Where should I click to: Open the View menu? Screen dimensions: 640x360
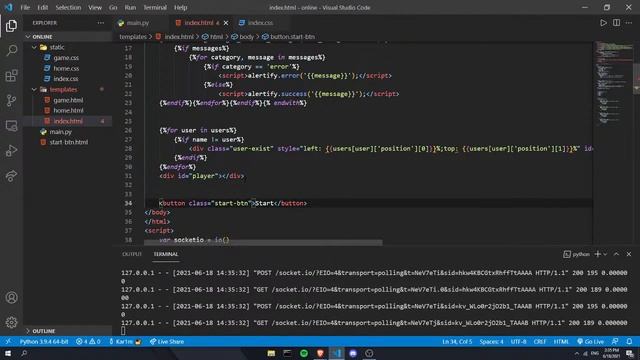coord(95,7)
